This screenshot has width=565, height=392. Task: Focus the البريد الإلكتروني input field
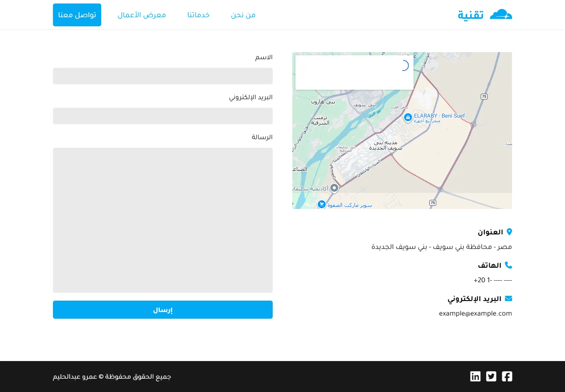point(163,116)
